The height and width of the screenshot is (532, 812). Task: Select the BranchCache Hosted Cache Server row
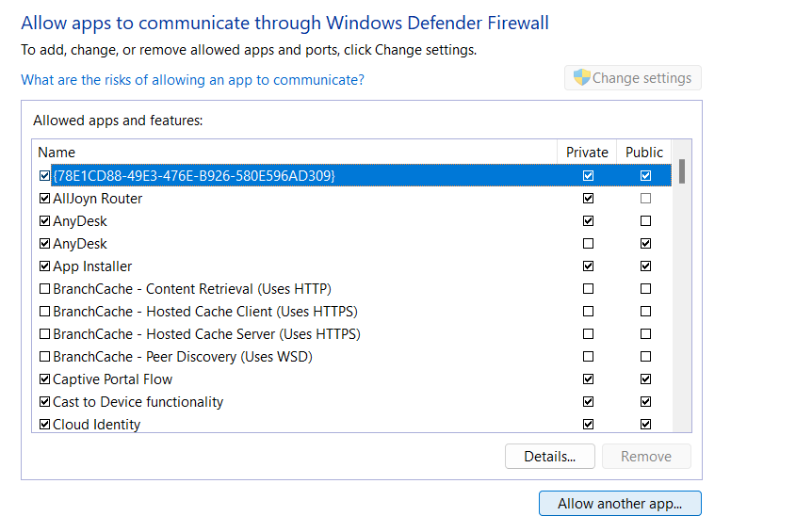[x=206, y=334]
